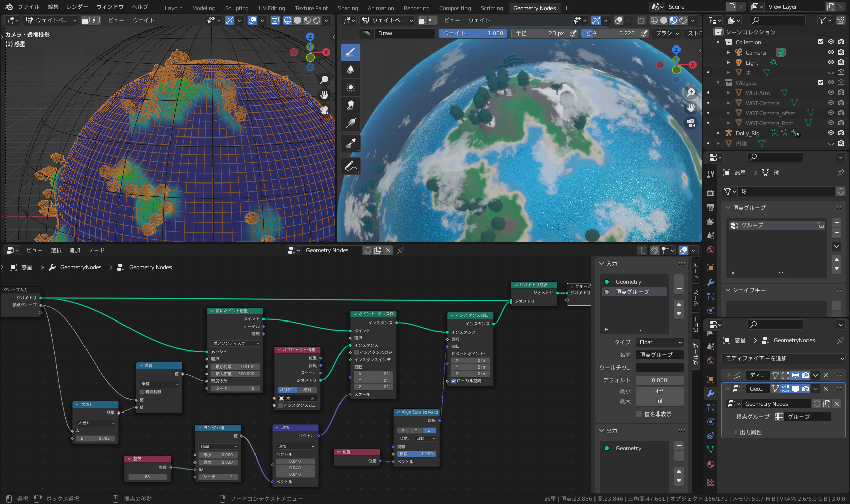Click the zoom magnifier icon in left viewport

click(324, 79)
